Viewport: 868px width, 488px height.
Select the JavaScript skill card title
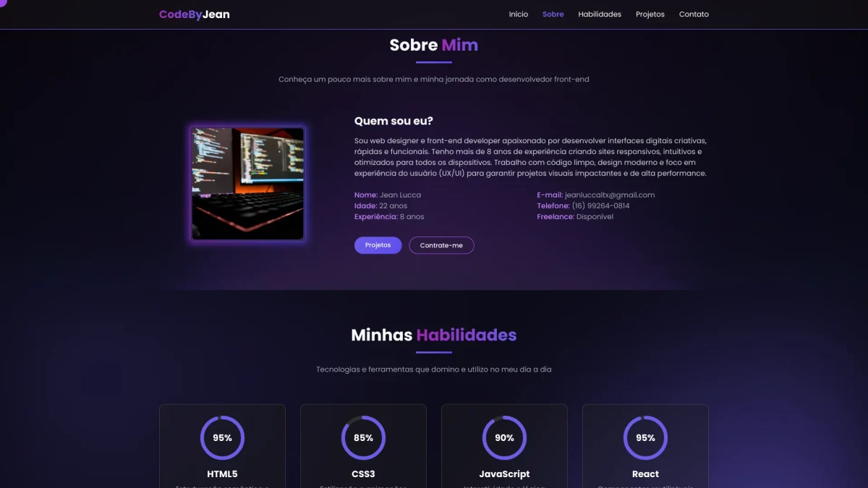(x=504, y=474)
